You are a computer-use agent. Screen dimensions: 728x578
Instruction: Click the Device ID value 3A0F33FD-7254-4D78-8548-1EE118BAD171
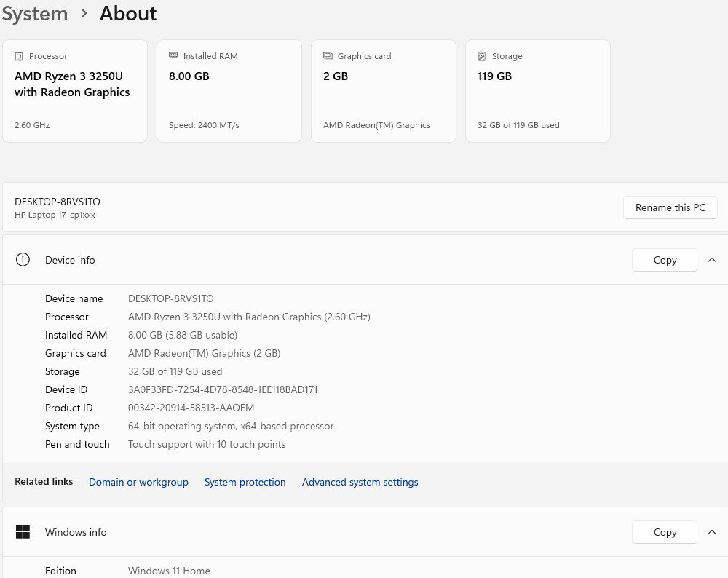coord(223,389)
